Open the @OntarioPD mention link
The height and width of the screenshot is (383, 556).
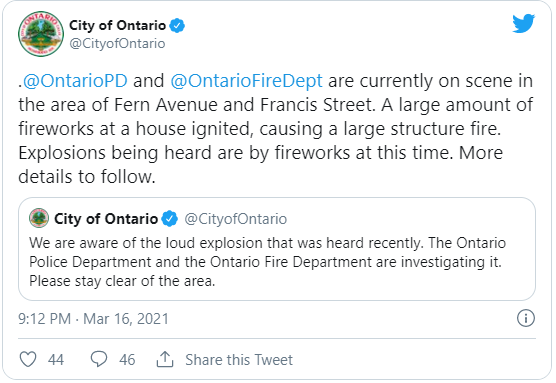[x=75, y=81]
